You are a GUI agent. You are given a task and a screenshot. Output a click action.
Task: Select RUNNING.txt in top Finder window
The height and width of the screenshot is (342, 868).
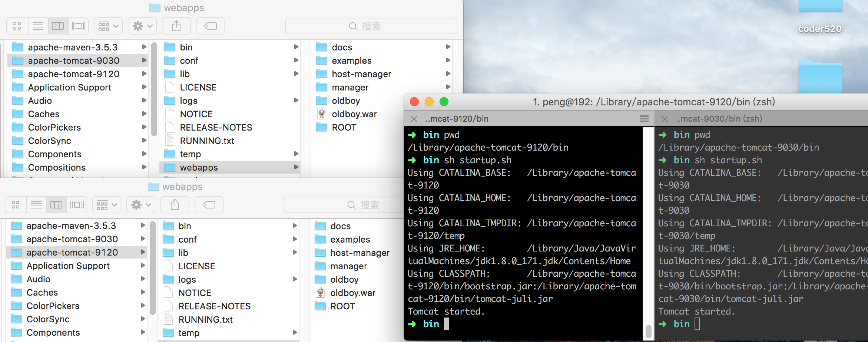230,141
